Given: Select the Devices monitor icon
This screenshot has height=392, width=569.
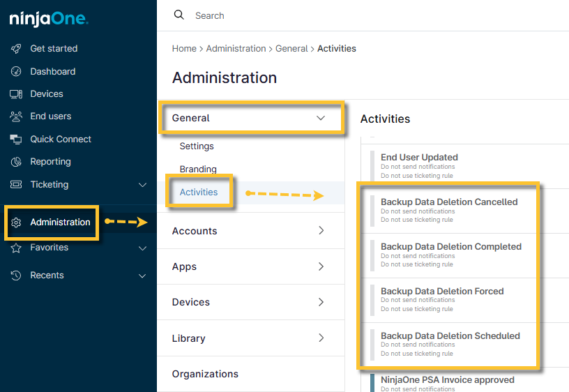Looking at the screenshot, I should coord(16,94).
